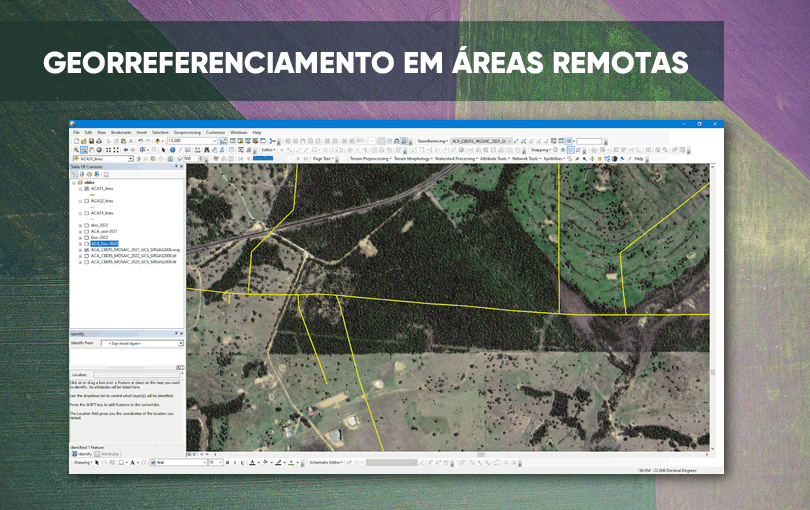Toggle ACA_CBERS_MOSAIC_2021 layer visibility checkbox
Image resolution: width=810 pixels, height=510 pixels.
[x=86, y=249]
